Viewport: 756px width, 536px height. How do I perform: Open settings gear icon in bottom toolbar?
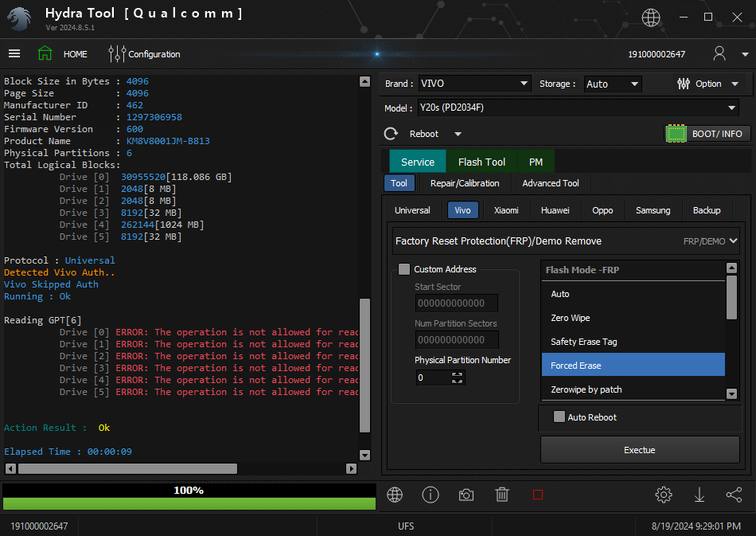click(664, 495)
